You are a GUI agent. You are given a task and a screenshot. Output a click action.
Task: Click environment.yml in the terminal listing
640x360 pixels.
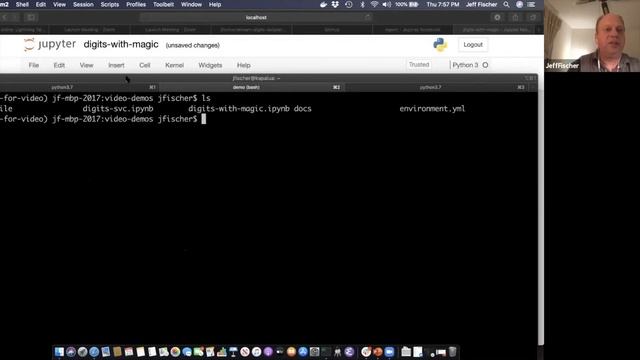[x=432, y=109]
